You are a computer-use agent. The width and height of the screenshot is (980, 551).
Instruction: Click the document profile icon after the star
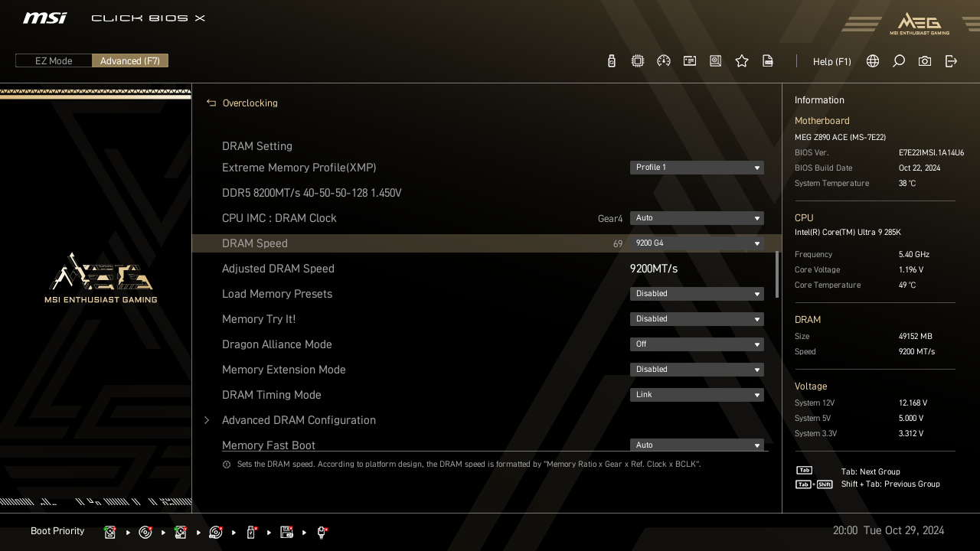point(768,61)
